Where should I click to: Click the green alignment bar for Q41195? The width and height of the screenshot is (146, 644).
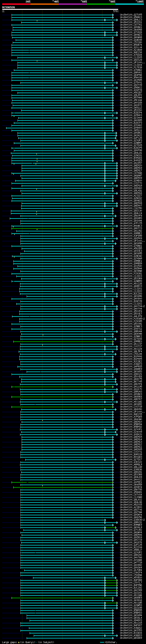coord(63,387)
